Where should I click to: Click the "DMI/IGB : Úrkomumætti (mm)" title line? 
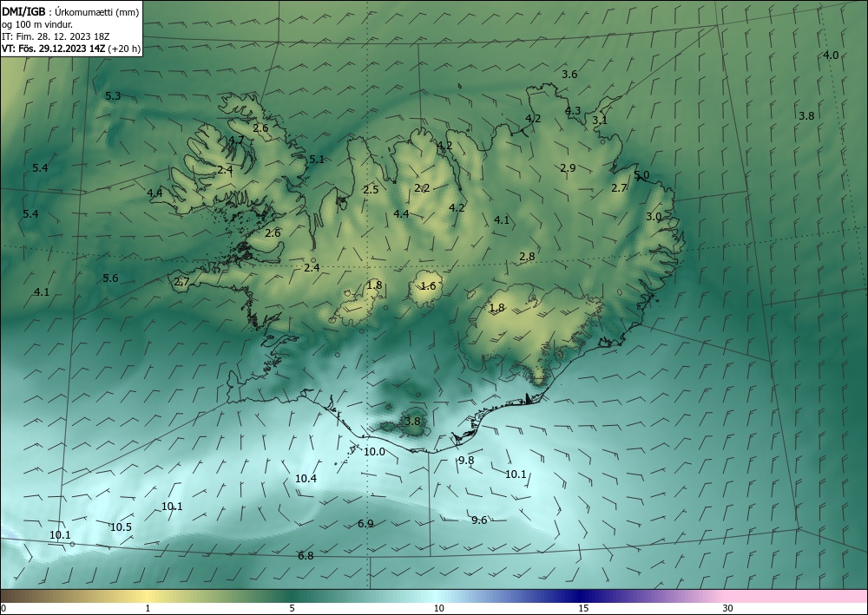(70, 11)
